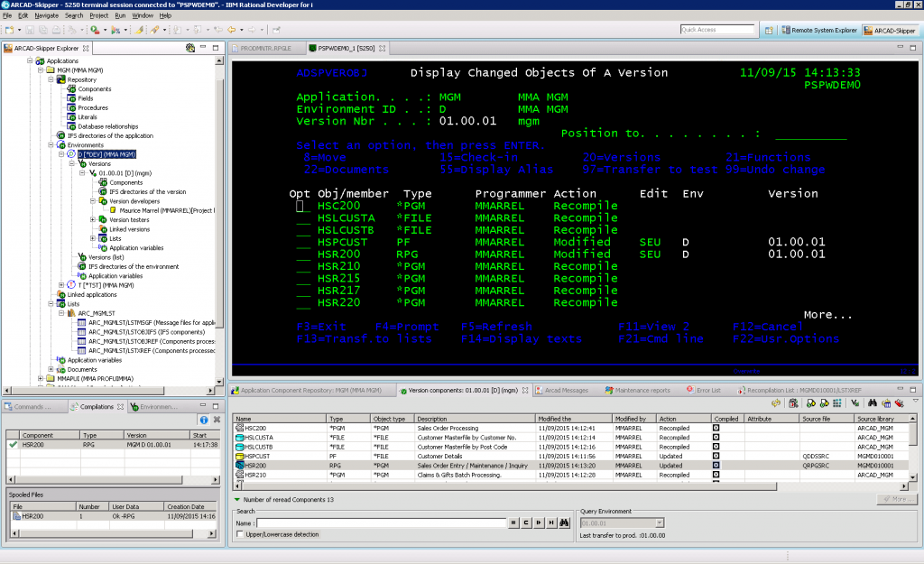The width and height of the screenshot is (924, 564).
Task: Collapse the Applications tree node
Action: tap(30, 60)
